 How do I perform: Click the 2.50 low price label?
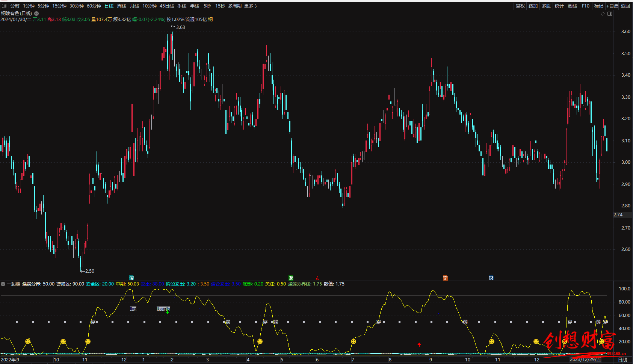(90, 271)
